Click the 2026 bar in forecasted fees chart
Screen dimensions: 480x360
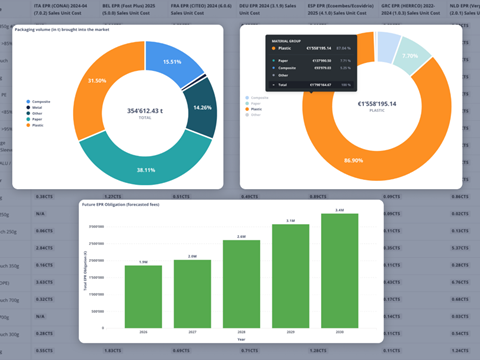click(143, 297)
